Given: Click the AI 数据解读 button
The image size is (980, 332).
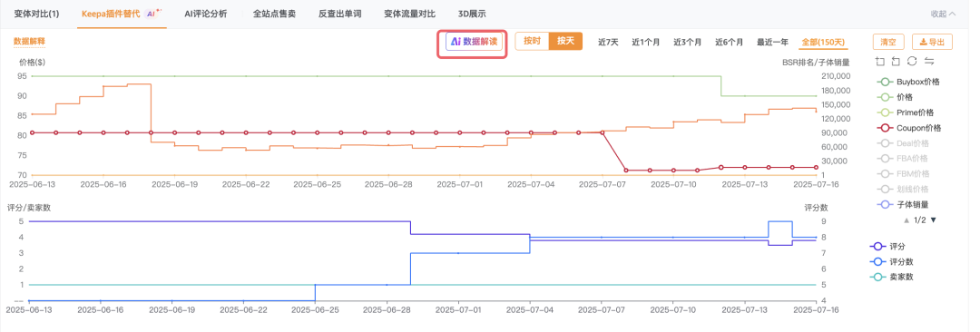Looking at the screenshot, I should point(474,41).
